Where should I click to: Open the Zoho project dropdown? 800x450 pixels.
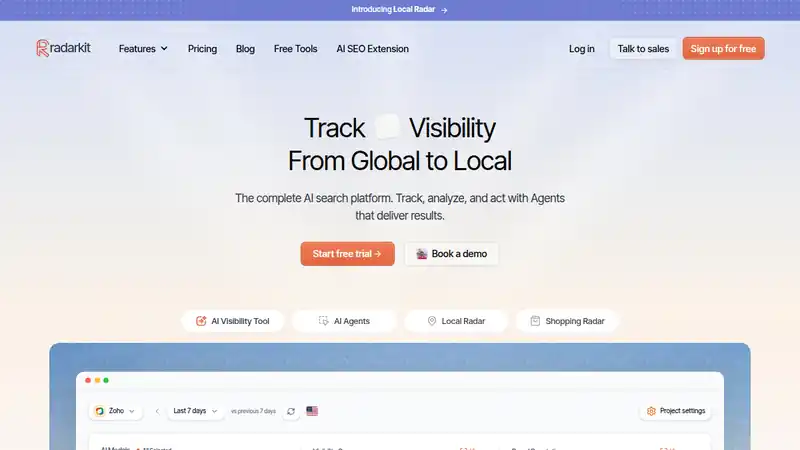coord(116,411)
